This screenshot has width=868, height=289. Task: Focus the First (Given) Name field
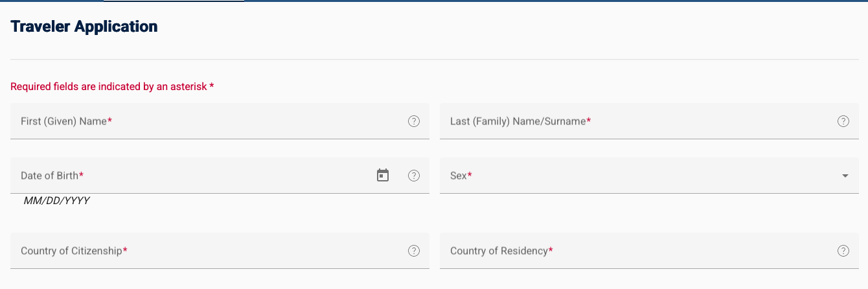tap(207, 121)
